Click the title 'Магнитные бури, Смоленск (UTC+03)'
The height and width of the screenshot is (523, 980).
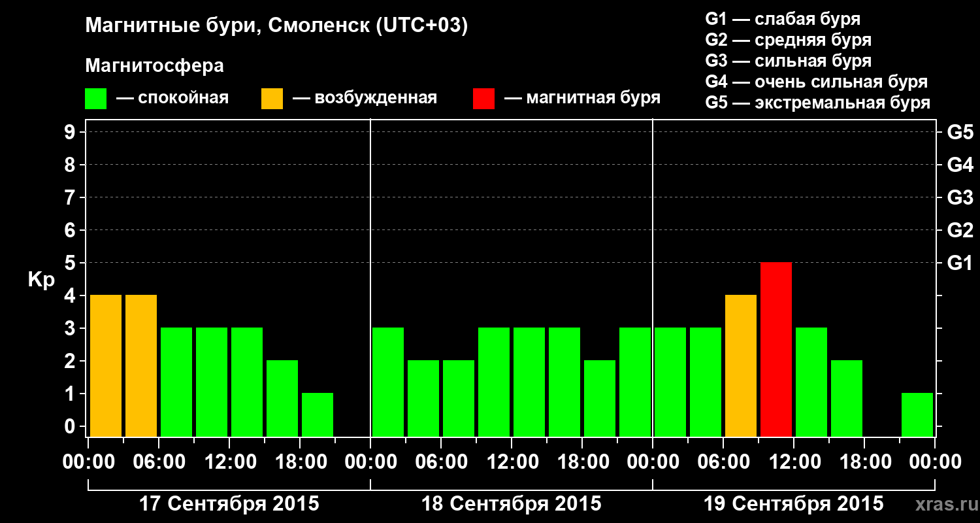(x=277, y=26)
